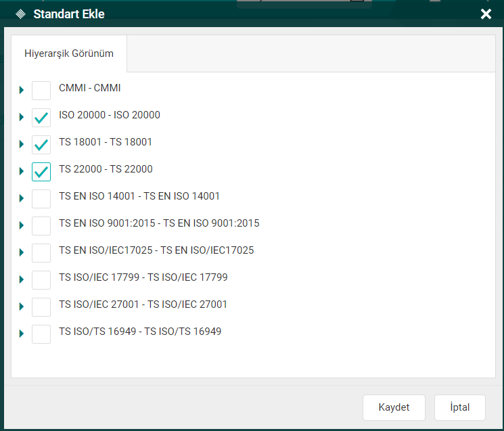
Task: Select 'TS EN ISO 9001:2015' row text
Action: click(159, 223)
